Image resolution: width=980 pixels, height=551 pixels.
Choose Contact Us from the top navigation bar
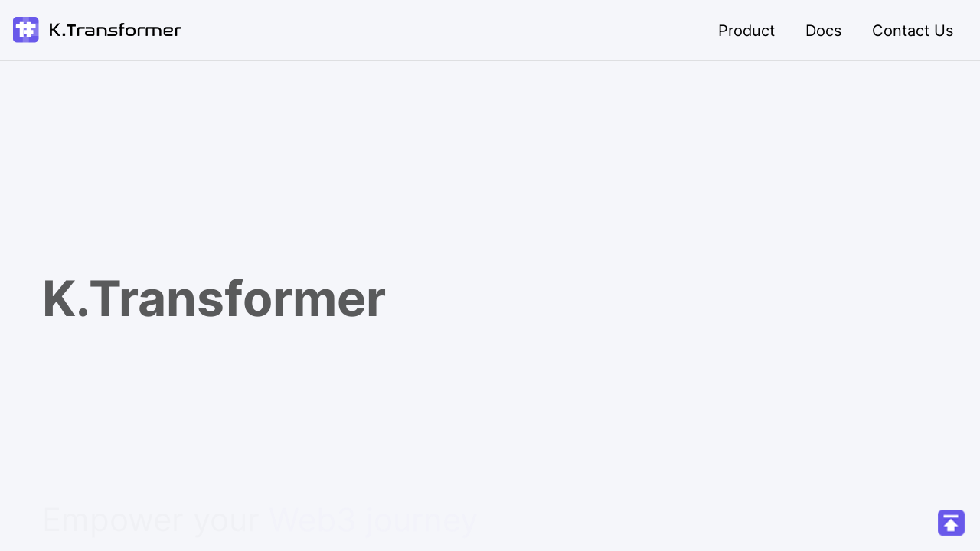[912, 31]
